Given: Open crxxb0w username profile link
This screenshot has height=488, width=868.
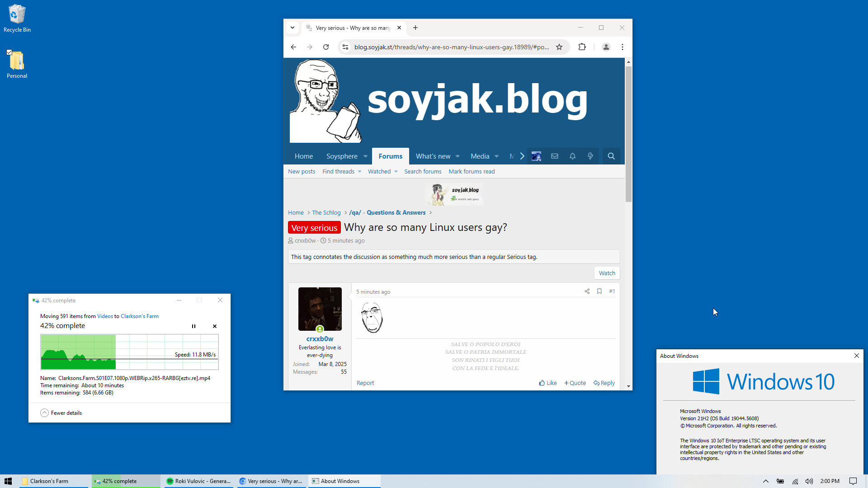Looking at the screenshot, I should [320, 339].
